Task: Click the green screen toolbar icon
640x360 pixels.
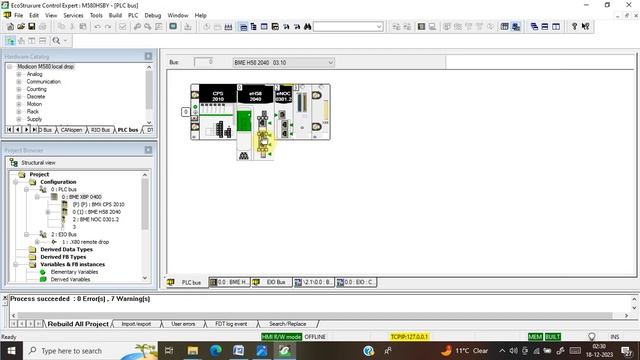Action: click(x=173, y=27)
